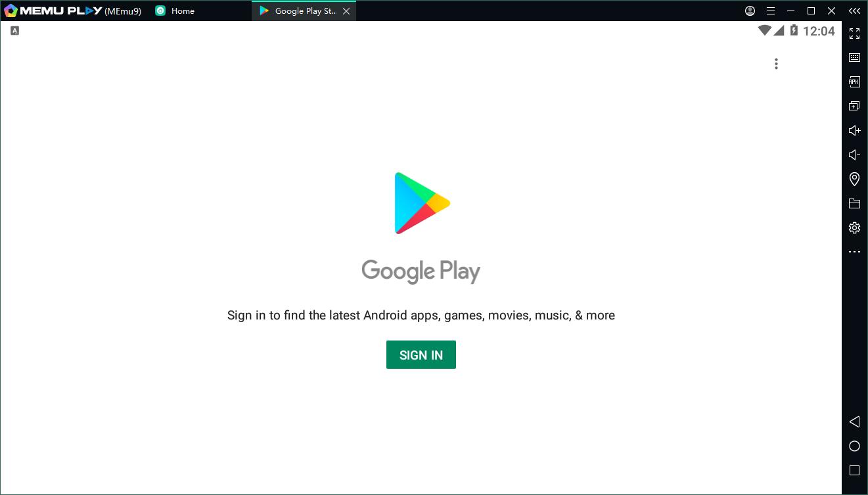Viewport: 868px width, 495px height.
Task: Open the GPS location icon
Action: click(854, 179)
